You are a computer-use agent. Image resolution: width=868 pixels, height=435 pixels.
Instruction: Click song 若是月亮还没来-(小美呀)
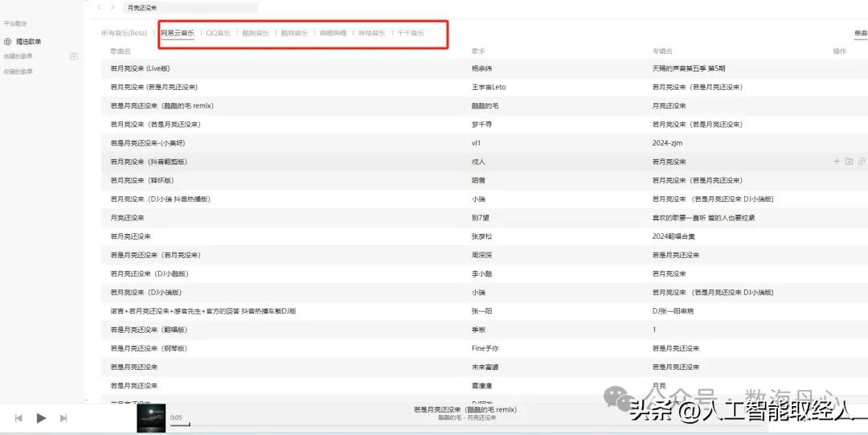(x=148, y=143)
